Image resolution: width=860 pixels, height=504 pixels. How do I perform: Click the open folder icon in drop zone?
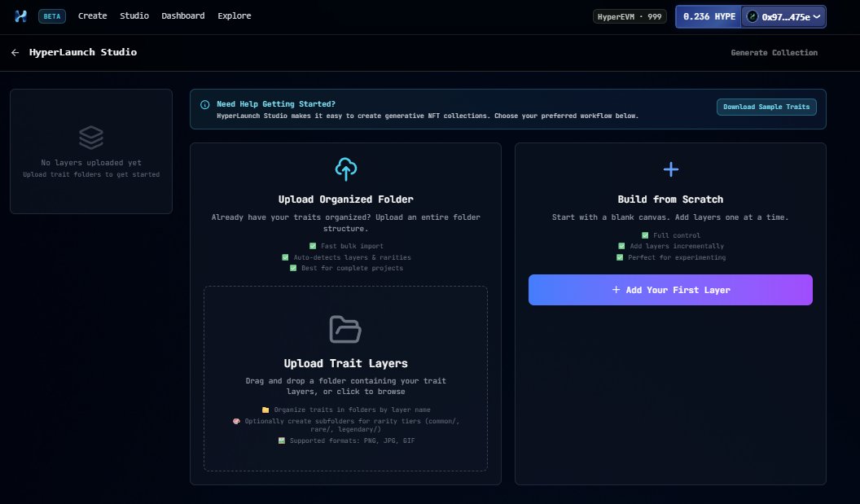click(x=345, y=329)
